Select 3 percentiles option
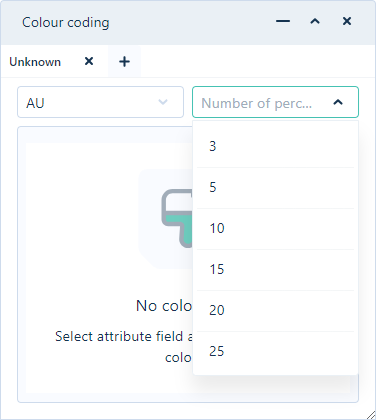Image resolution: width=376 pixels, height=420 pixels. click(x=275, y=146)
